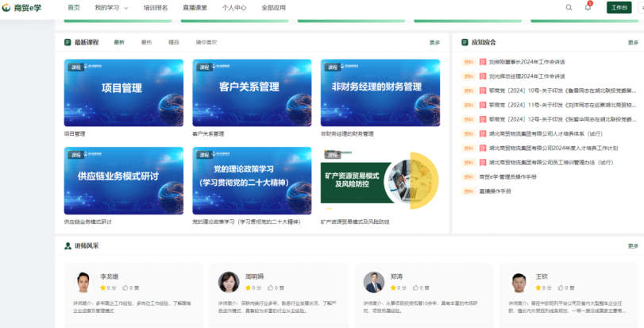The image size is (644, 328).
Task: Open the 培训报名 menu item
Action: click(x=156, y=7)
